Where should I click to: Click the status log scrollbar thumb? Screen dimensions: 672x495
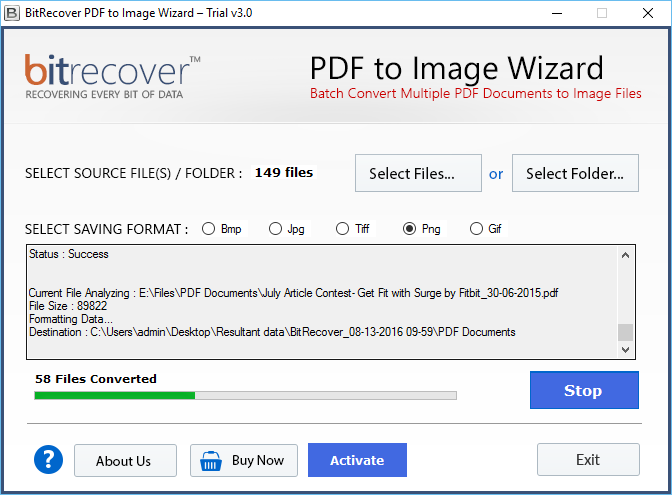tap(625, 332)
